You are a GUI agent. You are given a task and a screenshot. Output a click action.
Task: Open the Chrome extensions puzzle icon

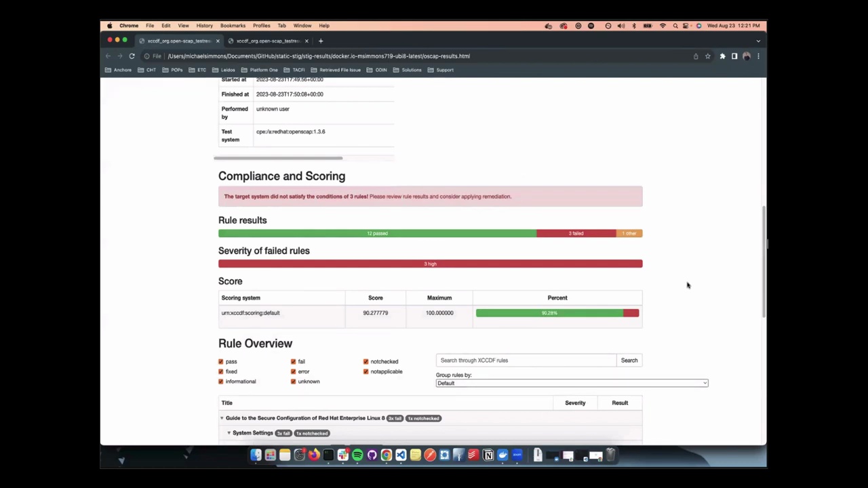(x=722, y=56)
